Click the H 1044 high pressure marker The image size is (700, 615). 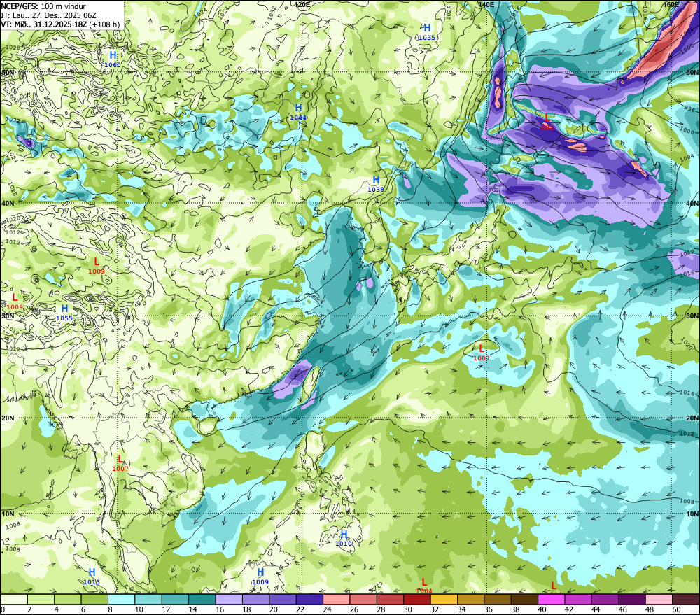click(298, 111)
